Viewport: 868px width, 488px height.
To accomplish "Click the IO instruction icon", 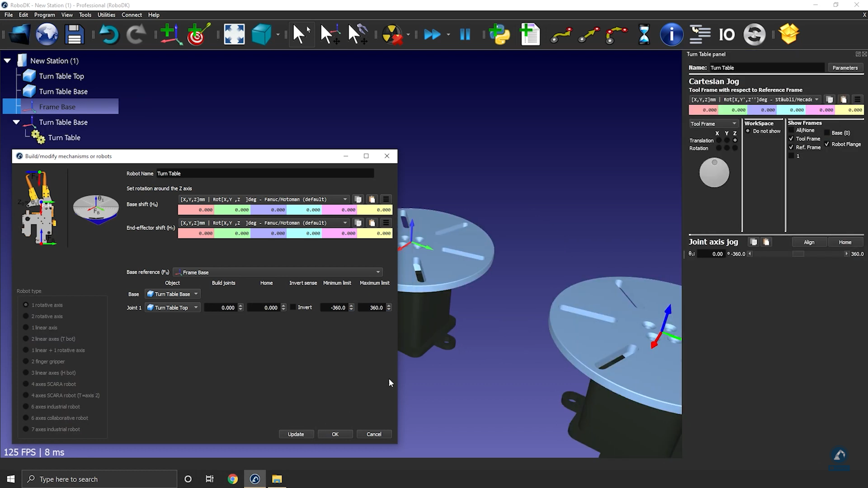I will coord(726,34).
